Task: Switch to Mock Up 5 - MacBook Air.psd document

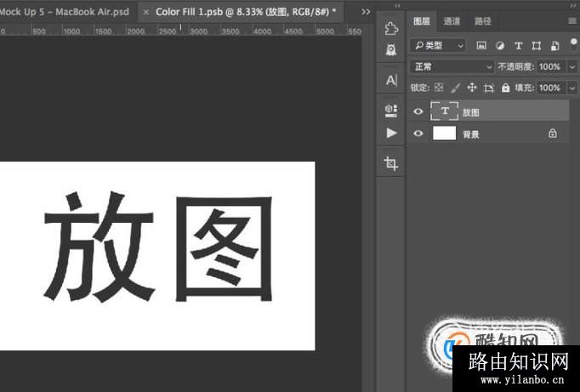Action: pos(64,12)
